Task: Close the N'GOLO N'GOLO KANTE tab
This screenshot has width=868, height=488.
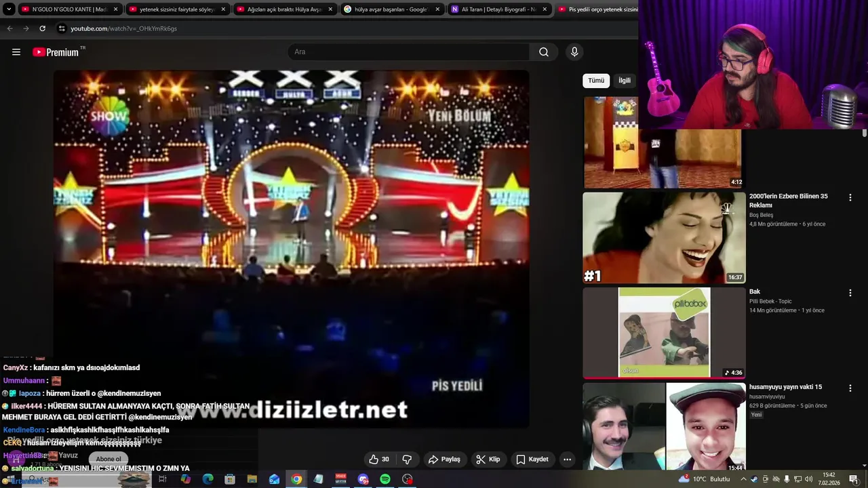Action: (115, 9)
